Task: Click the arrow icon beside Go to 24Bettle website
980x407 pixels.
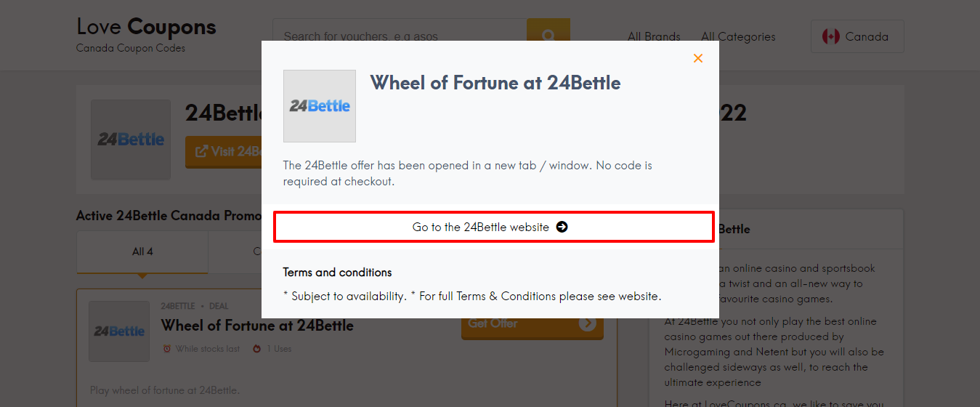Action: (x=562, y=227)
